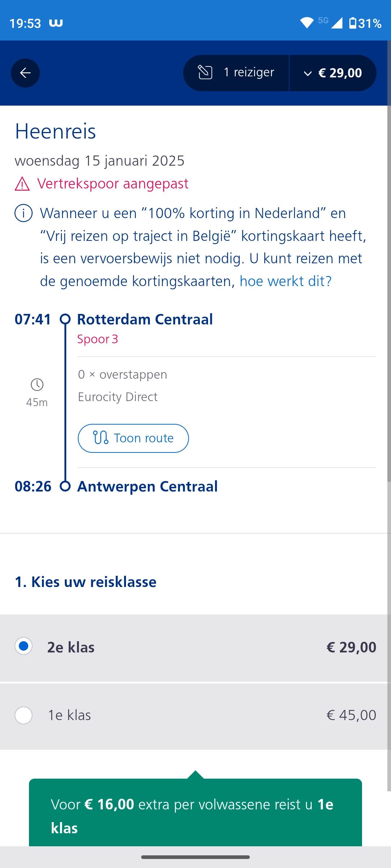Tap the Rotterdam Centraal departure station
This screenshot has width=391, height=868.
point(145,319)
